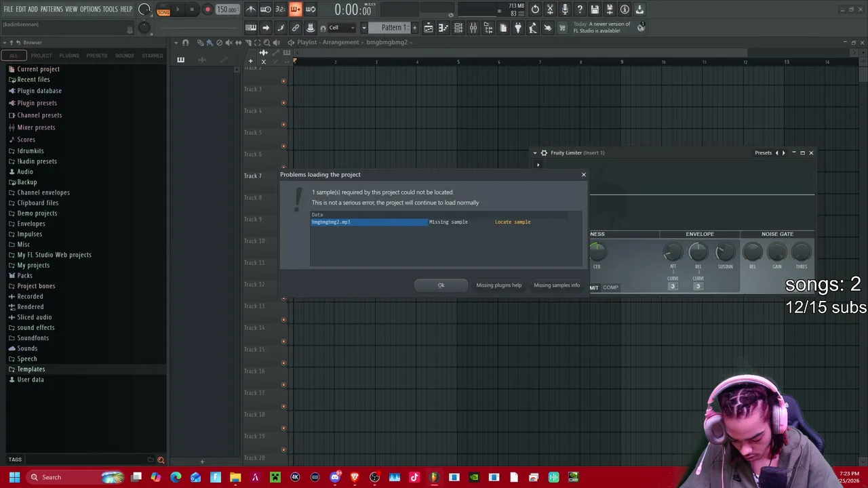Click Ok in the Problems loading dialog
The width and height of the screenshot is (868, 488).
click(x=441, y=285)
